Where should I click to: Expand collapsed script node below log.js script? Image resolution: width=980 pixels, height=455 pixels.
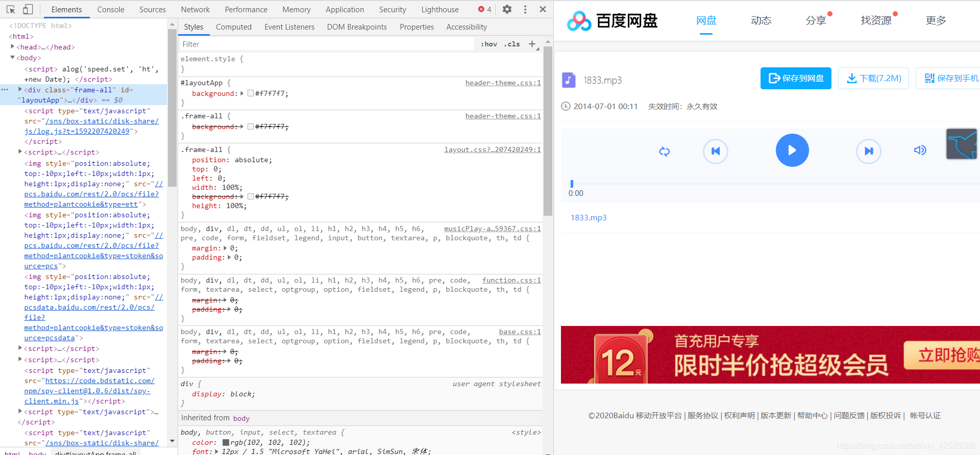coord(20,151)
